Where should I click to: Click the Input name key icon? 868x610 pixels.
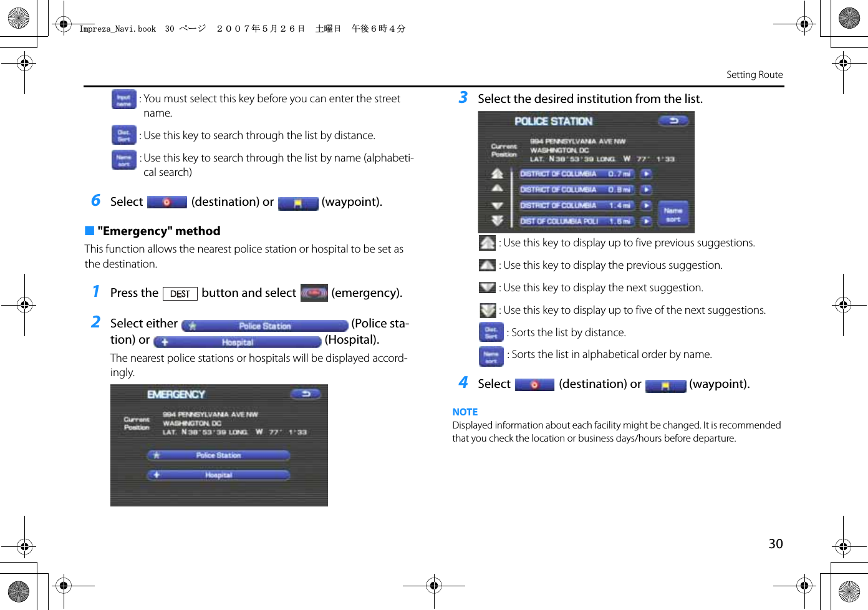pos(123,100)
